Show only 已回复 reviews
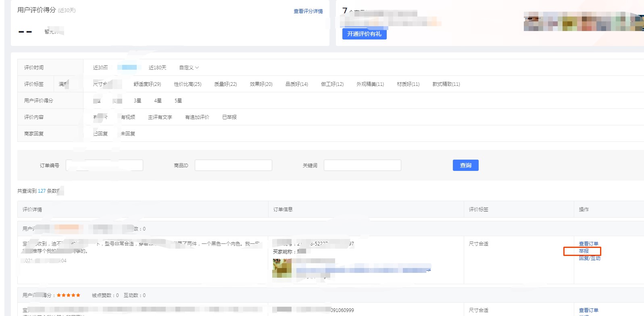The height and width of the screenshot is (316, 644). [x=100, y=134]
